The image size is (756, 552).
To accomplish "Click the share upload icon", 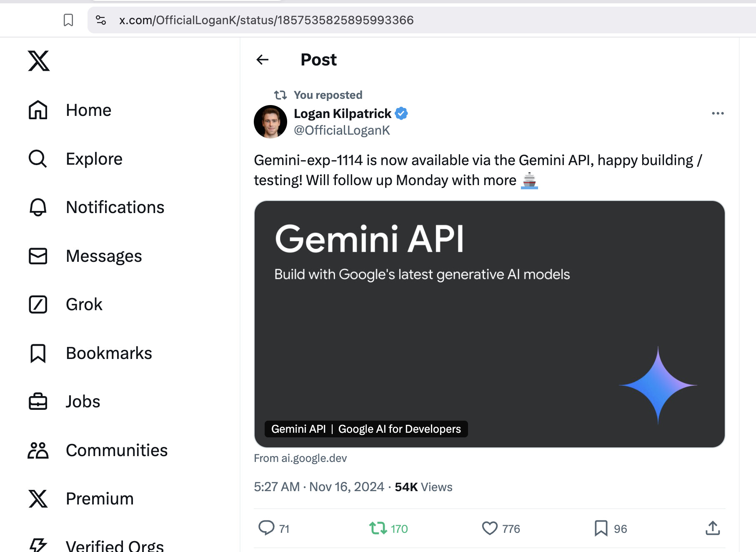I will 713,528.
